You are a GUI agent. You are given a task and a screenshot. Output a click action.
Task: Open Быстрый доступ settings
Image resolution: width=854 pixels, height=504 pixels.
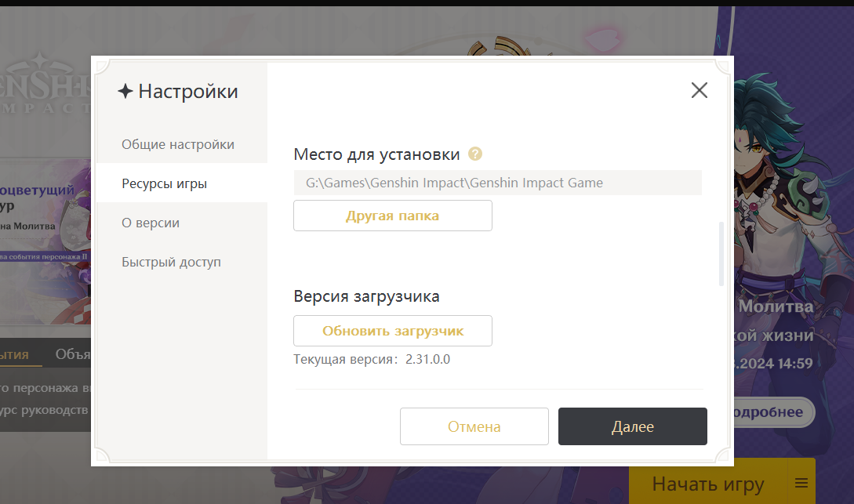(171, 262)
